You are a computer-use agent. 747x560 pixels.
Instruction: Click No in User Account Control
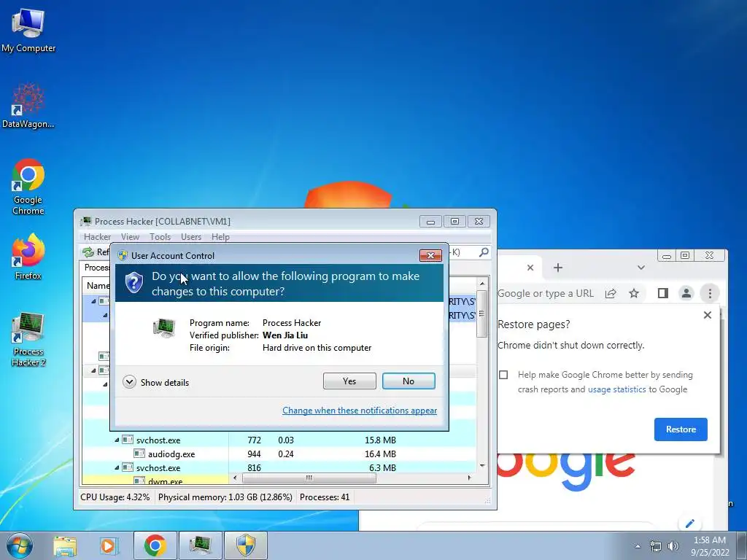[x=409, y=381]
